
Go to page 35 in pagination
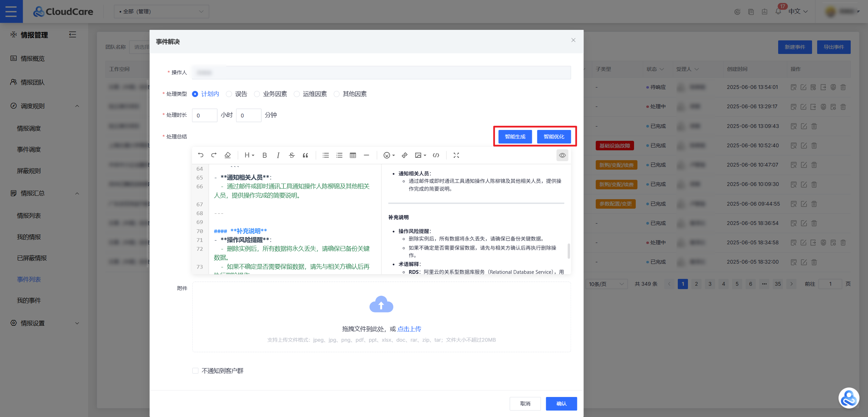point(778,284)
